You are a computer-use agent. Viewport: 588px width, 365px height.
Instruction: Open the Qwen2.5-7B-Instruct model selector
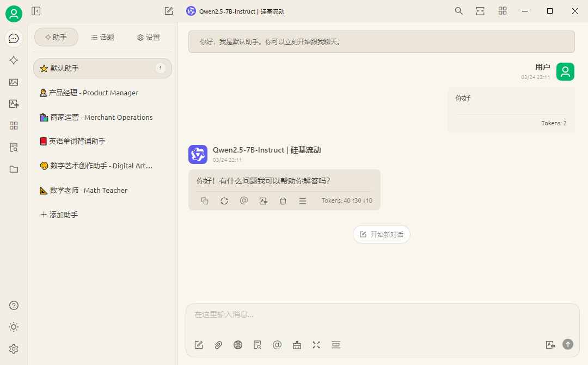(235, 11)
